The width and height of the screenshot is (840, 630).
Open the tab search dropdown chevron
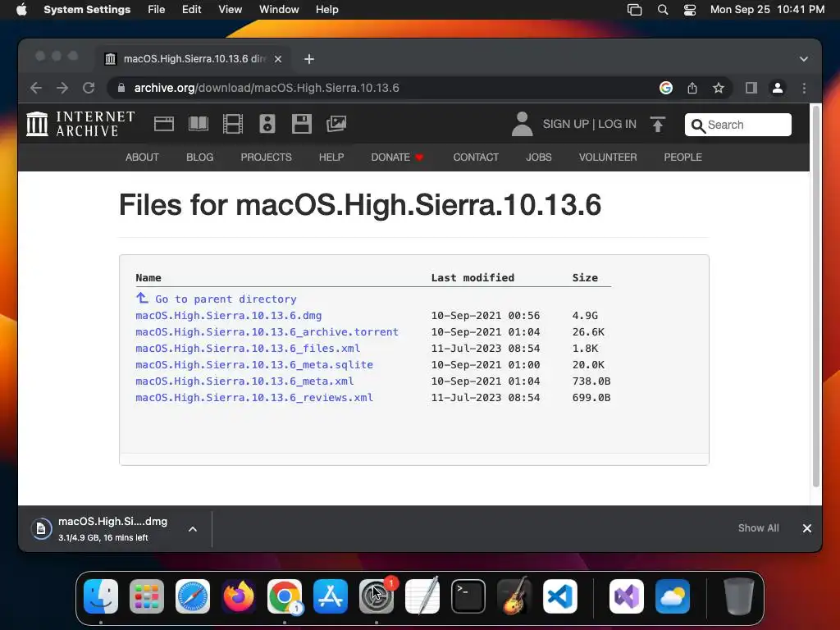coord(804,59)
